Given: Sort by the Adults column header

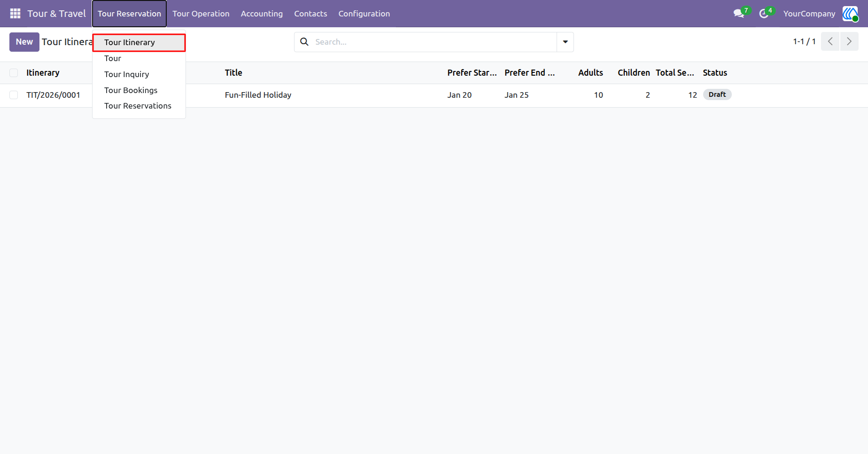Looking at the screenshot, I should tap(590, 73).
